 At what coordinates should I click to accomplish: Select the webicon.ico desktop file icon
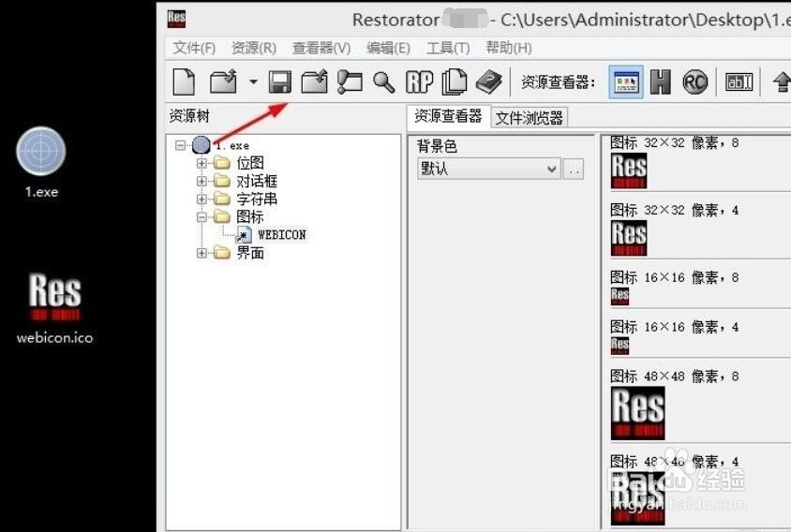pyautogui.click(x=54, y=308)
